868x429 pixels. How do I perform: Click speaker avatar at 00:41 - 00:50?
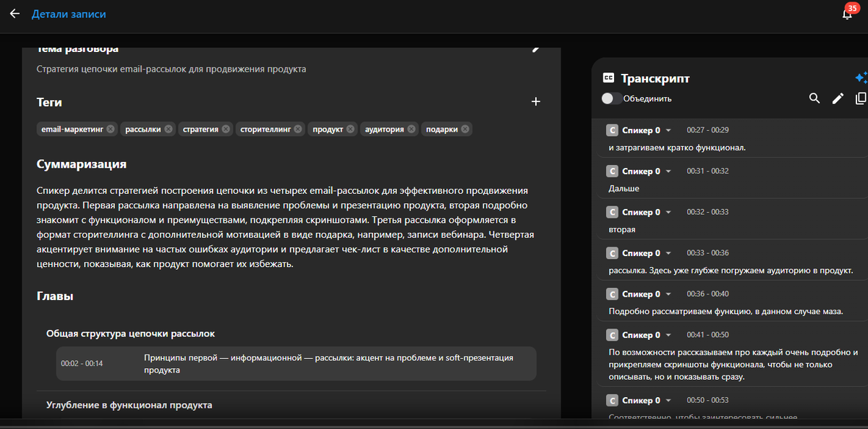[612, 335]
